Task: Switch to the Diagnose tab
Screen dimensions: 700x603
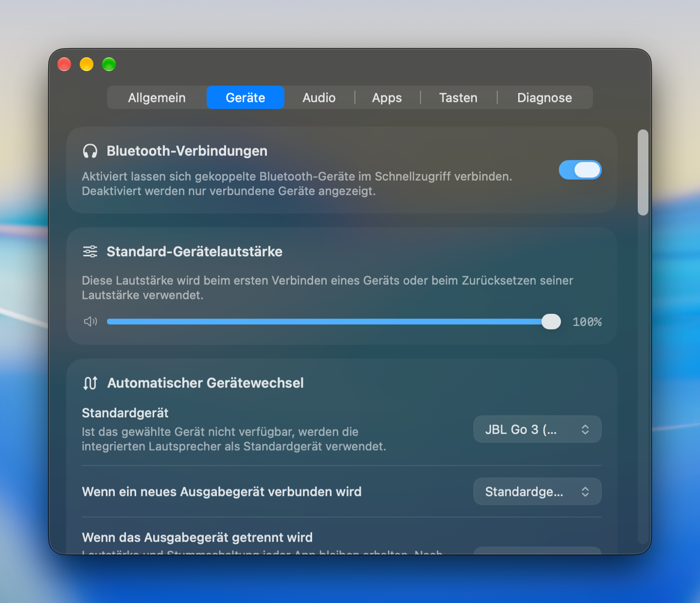Action: click(544, 98)
